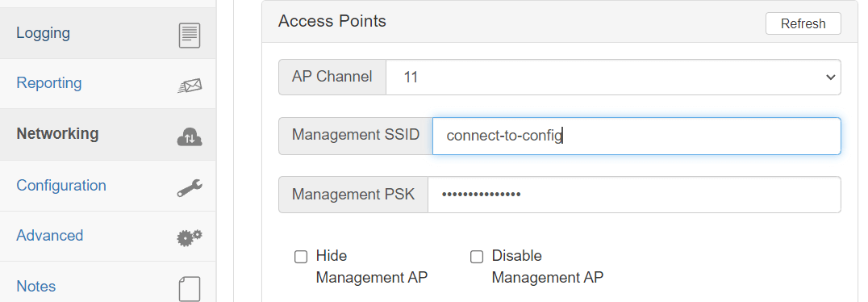
Task: Open the Notes sidebar link
Action: (x=36, y=287)
